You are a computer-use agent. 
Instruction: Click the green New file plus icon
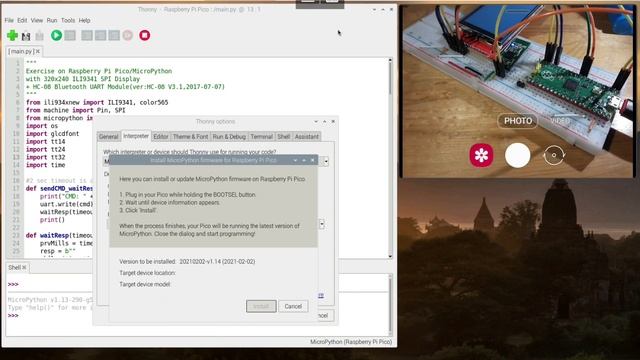(12, 36)
